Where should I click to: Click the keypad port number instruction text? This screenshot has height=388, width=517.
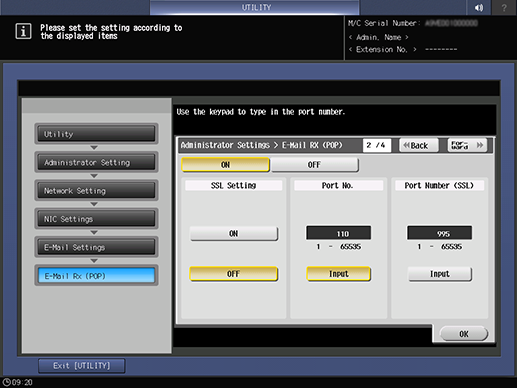pos(261,112)
